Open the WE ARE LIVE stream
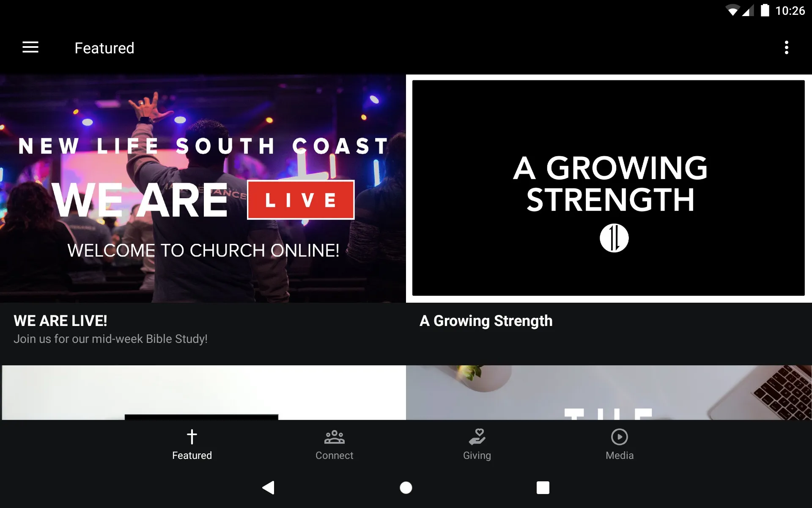 (203, 187)
